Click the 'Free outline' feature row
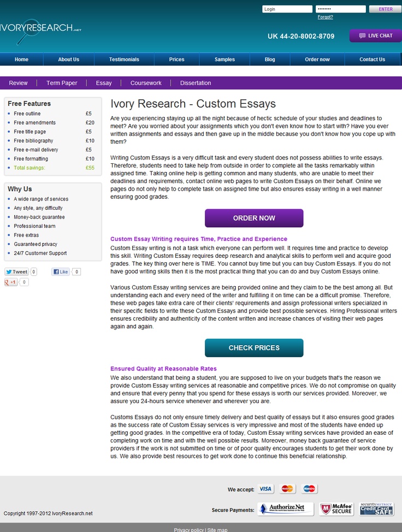The width and height of the screenshot is (402, 532). click(51, 114)
